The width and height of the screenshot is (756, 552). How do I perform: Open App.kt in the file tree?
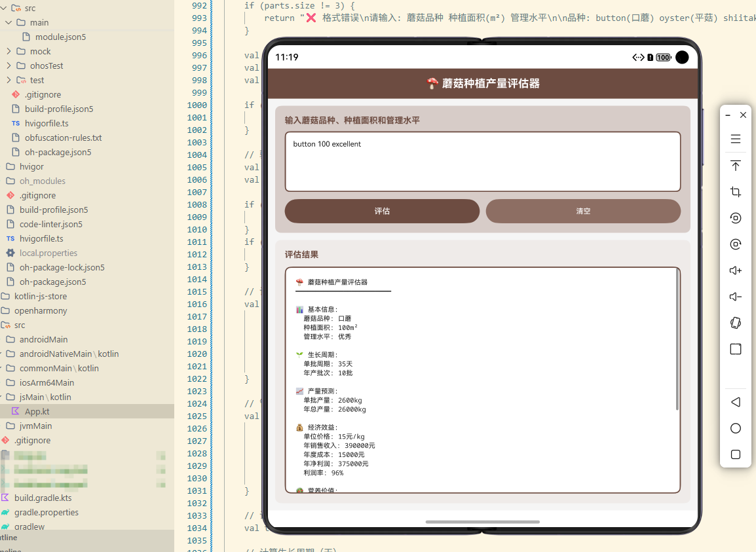click(37, 412)
